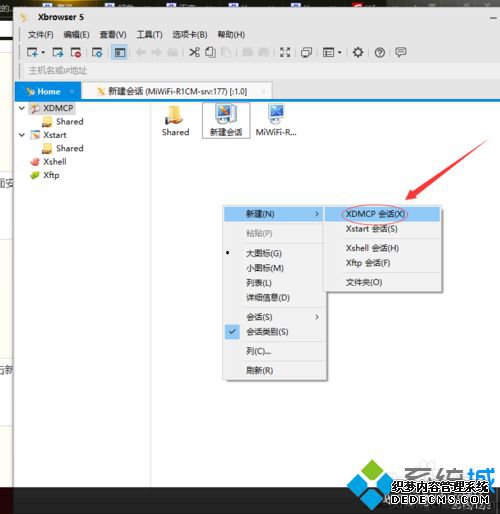Collapse the Xstart tree node

(x=22, y=135)
